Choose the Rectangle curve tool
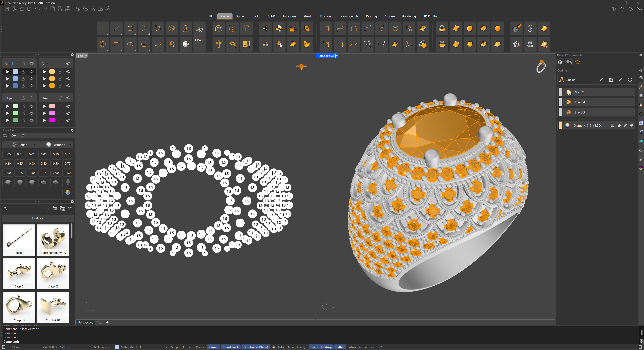 pos(117,44)
